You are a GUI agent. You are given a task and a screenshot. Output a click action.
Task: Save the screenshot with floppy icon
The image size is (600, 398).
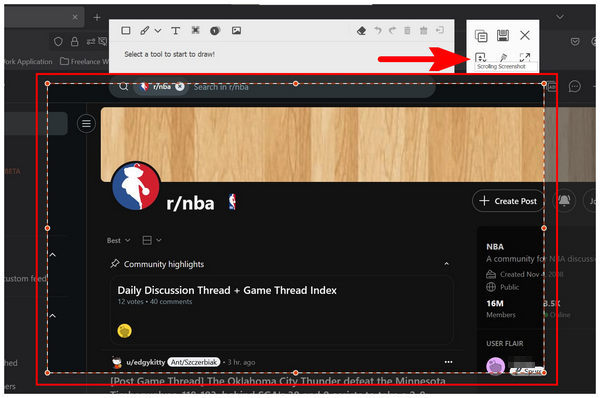click(502, 36)
